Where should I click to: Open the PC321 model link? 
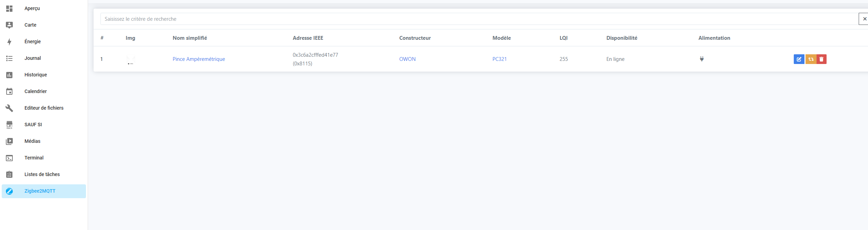click(x=500, y=59)
